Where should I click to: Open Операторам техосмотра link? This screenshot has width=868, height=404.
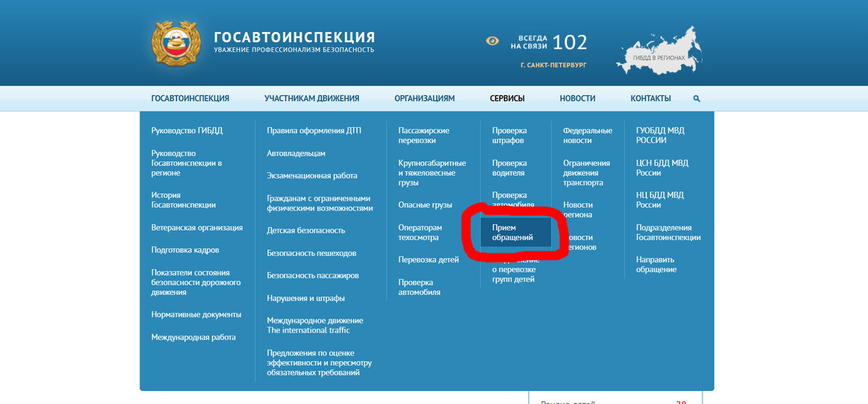coord(420,233)
